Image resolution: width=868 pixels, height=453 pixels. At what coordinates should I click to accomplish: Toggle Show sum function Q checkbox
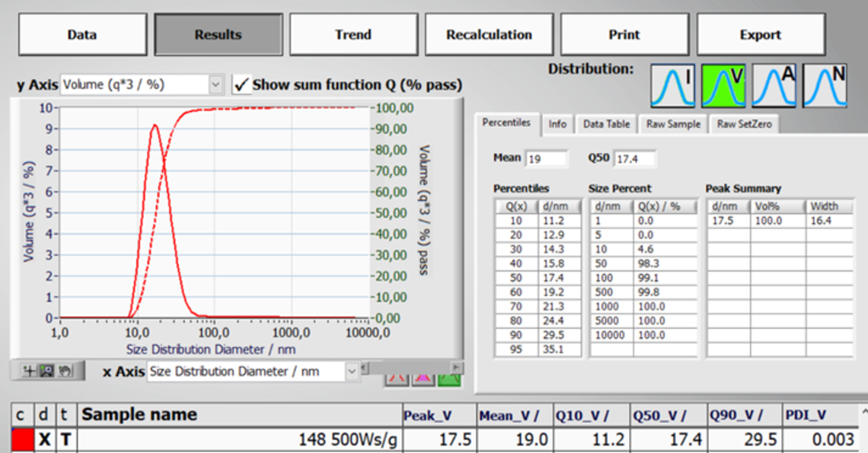(241, 85)
